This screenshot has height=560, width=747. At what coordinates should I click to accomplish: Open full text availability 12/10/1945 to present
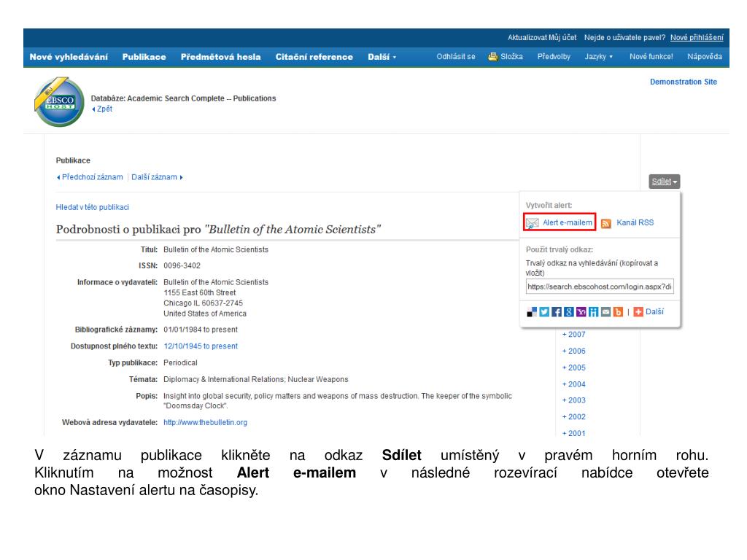point(201,346)
